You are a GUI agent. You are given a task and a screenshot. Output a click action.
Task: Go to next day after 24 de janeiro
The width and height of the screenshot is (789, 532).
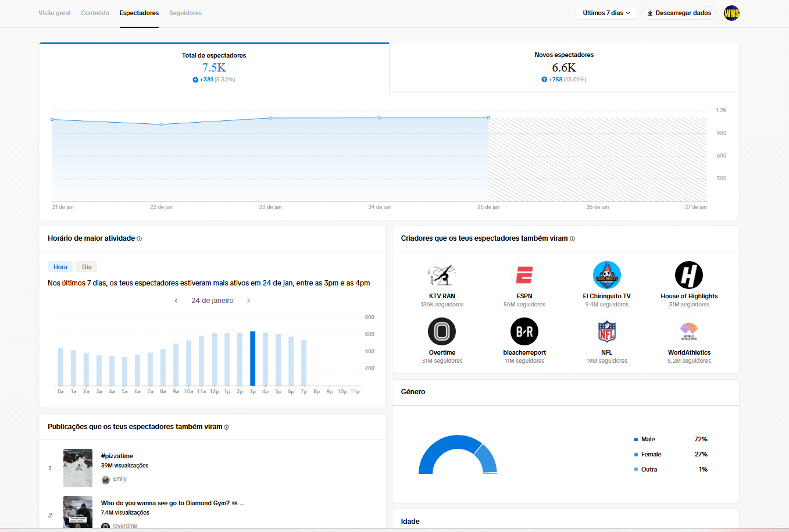click(x=248, y=301)
